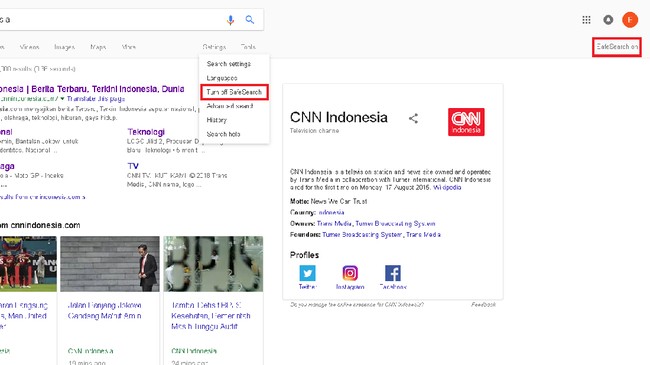This screenshot has width=650, height=365.
Task: Switch to the Maps tab
Action: tap(98, 47)
